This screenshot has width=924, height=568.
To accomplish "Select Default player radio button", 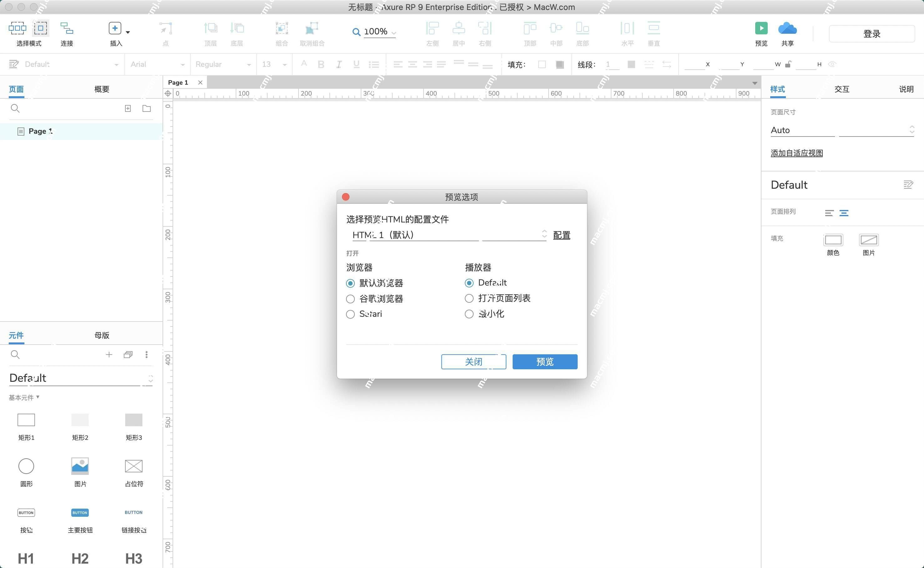I will tap(469, 283).
